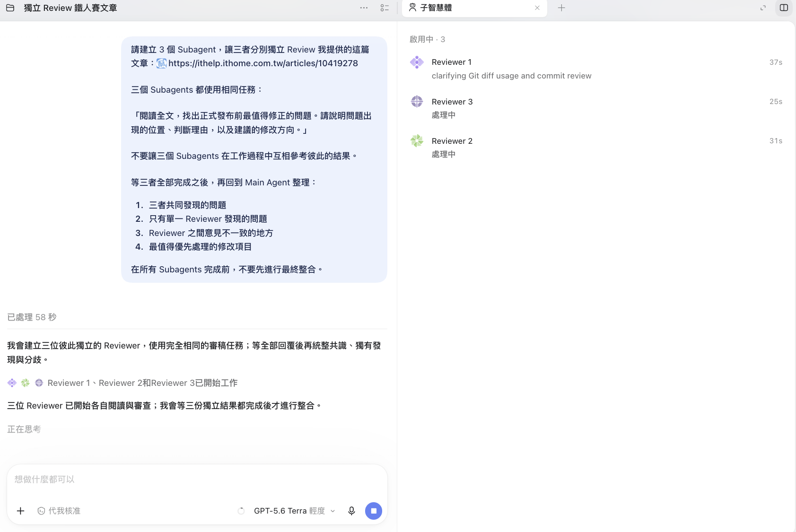Click the 31s timer for Reviewer 2
This screenshot has height=532, width=796.
click(776, 140)
